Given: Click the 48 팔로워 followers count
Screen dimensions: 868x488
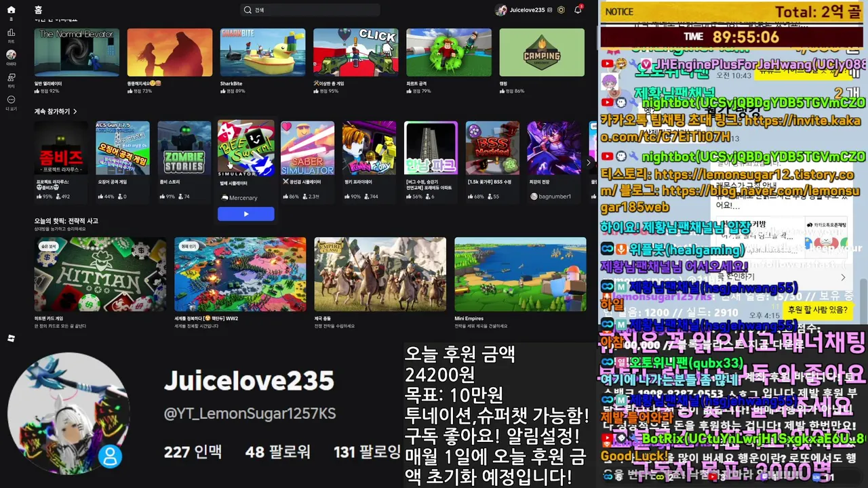Looking at the screenshot, I should coord(277,451).
